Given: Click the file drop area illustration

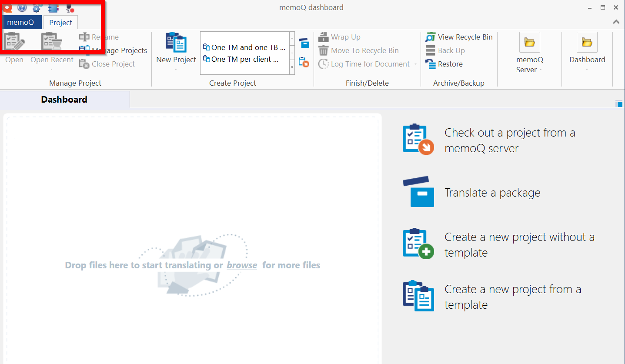Looking at the screenshot, I should [193, 265].
